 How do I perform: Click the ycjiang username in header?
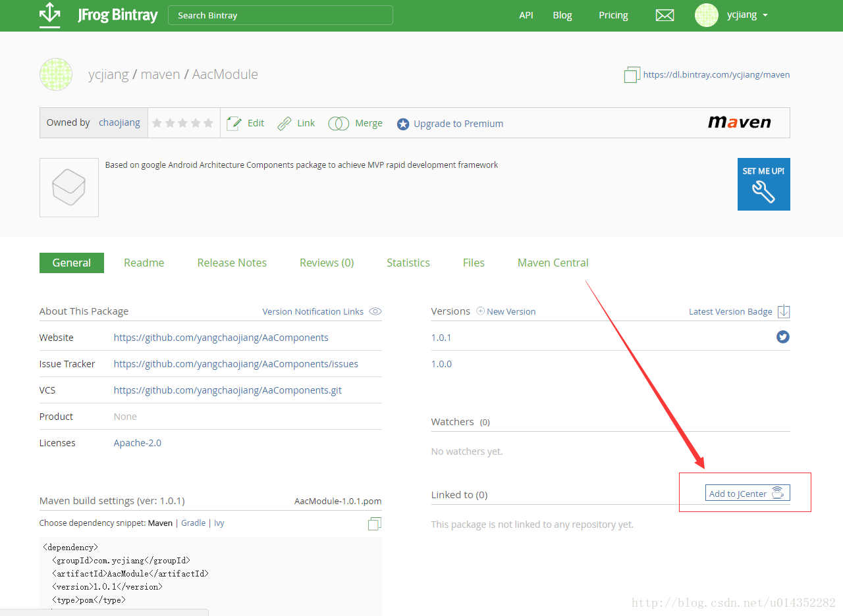(x=742, y=15)
